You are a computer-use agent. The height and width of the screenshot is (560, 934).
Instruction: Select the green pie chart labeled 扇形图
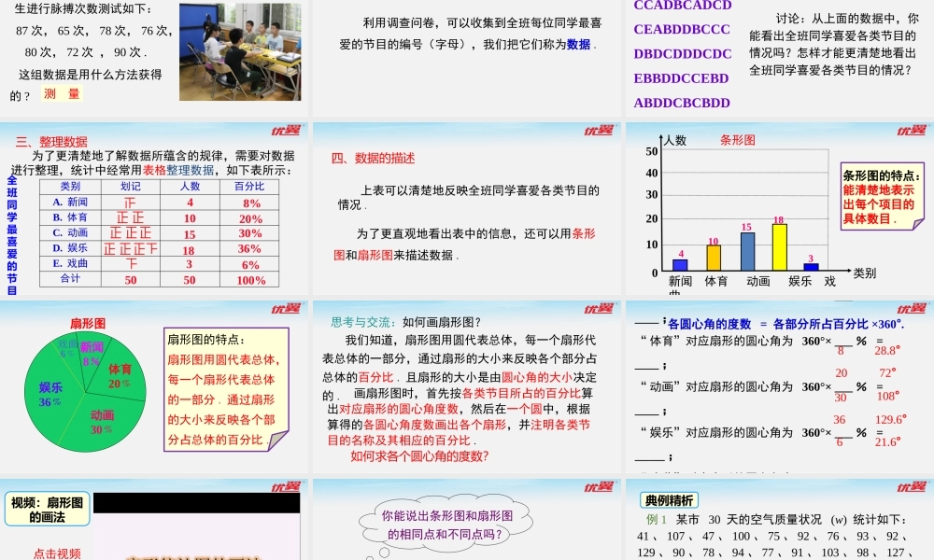[x=84, y=392]
